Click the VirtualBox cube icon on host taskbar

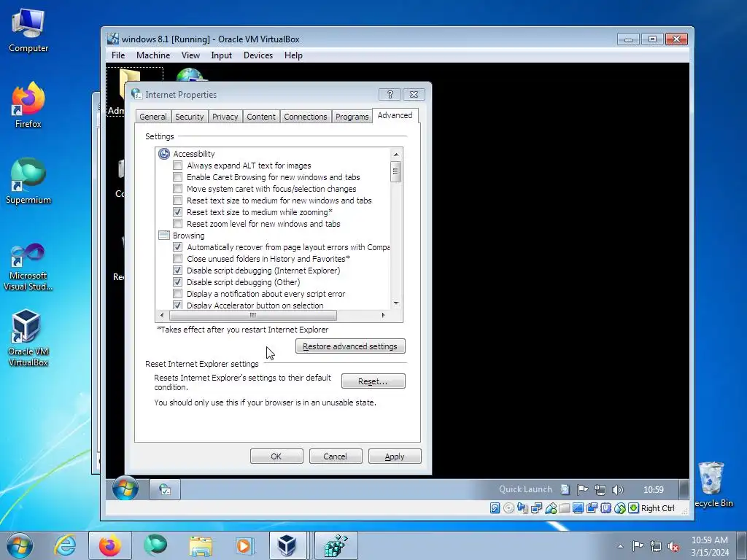(x=287, y=545)
